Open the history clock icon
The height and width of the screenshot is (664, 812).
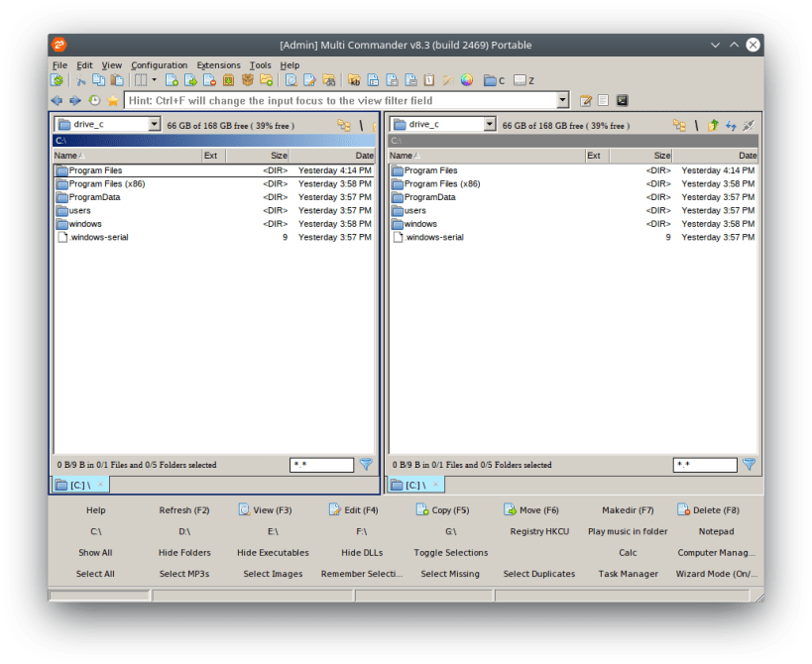(x=94, y=100)
